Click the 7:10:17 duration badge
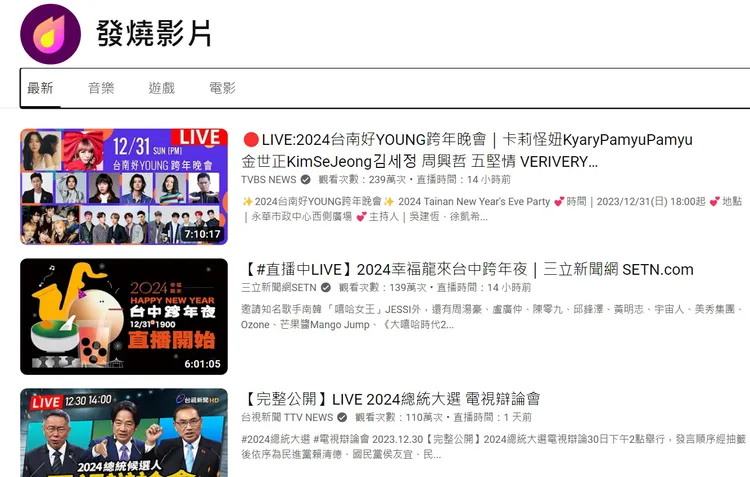This screenshot has height=477, width=750. pos(202,234)
